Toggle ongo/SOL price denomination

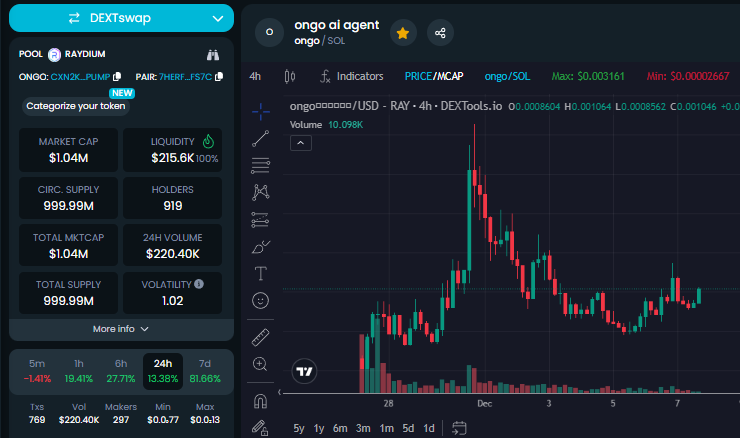[x=507, y=76]
